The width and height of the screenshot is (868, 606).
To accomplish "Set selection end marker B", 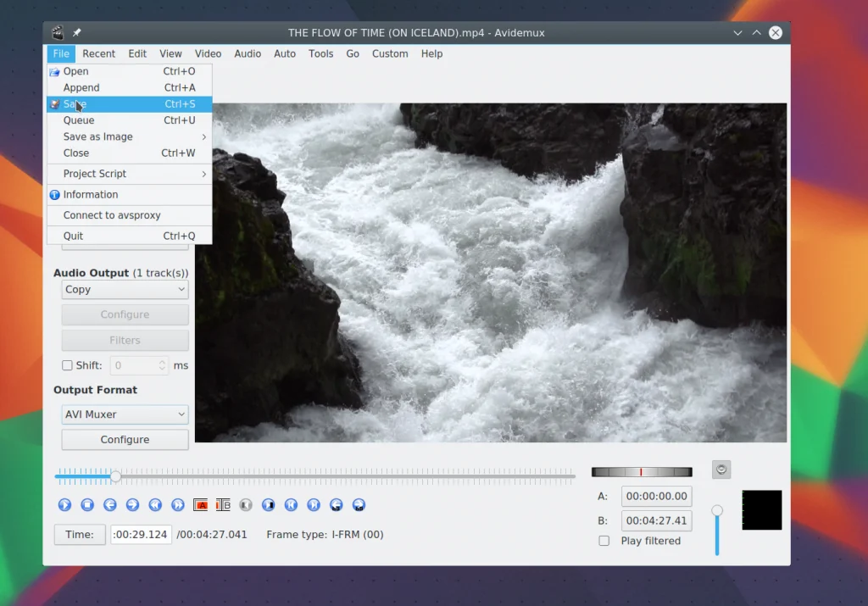I will click(x=223, y=505).
